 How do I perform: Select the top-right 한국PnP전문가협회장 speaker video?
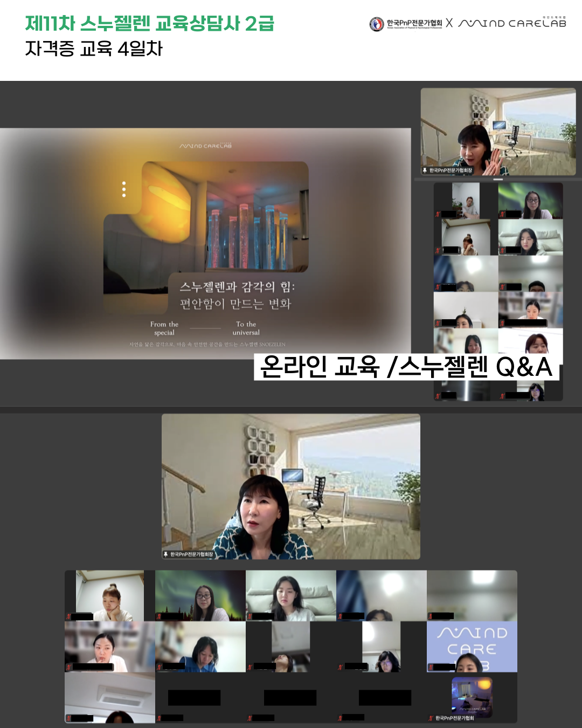498,132
